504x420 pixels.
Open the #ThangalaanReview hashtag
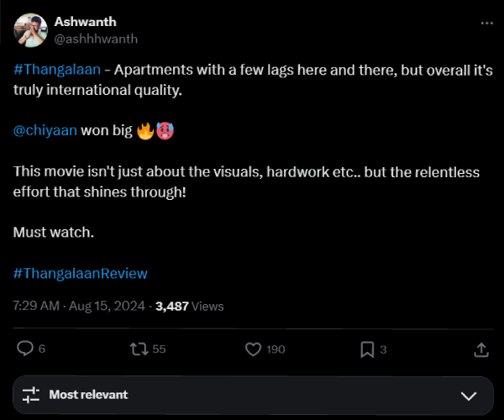point(81,274)
